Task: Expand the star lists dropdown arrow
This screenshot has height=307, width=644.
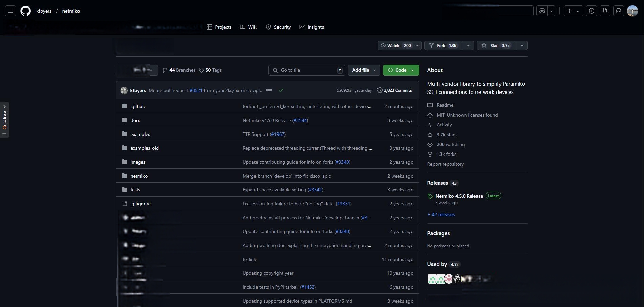Action: [522, 45]
